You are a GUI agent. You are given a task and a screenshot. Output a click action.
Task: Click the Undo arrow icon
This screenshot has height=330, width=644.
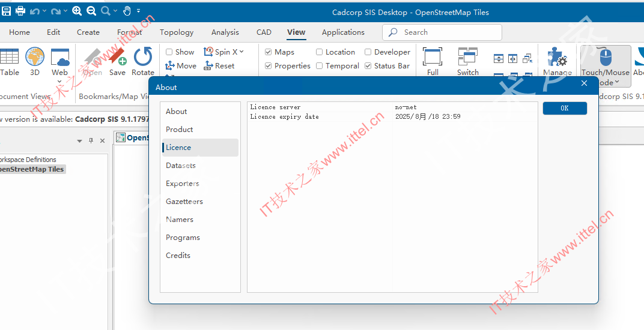coord(34,11)
